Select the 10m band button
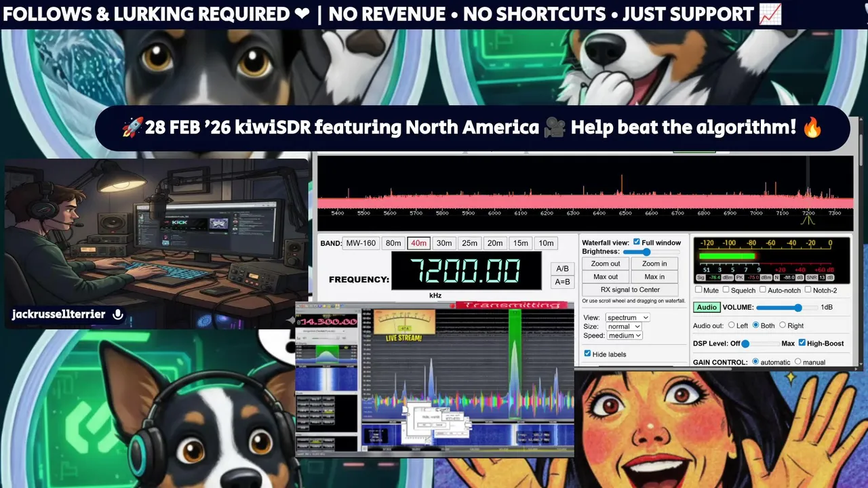 (545, 243)
